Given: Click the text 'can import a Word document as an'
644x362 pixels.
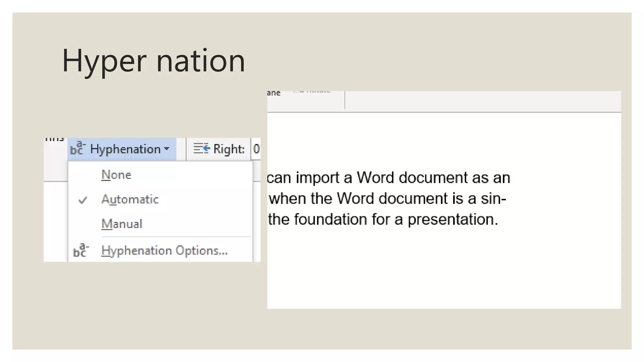Looking at the screenshot, I should point(388,178).
